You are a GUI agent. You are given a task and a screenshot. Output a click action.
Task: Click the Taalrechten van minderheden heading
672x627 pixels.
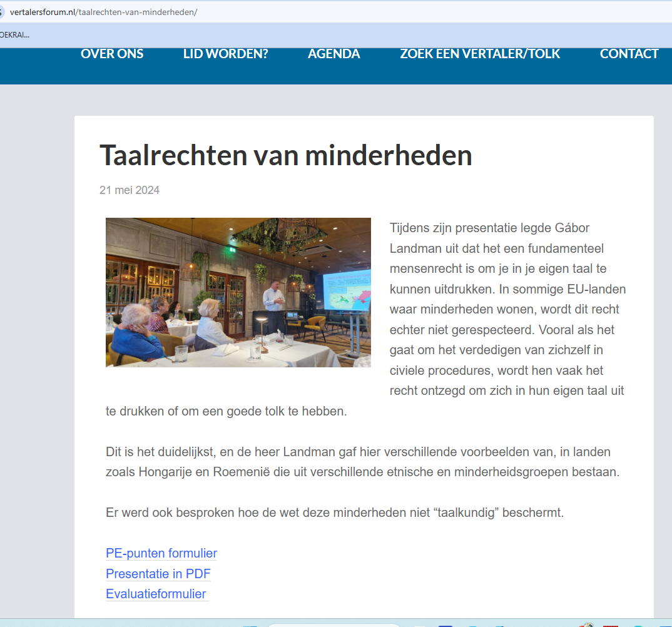tap(285, 155)
